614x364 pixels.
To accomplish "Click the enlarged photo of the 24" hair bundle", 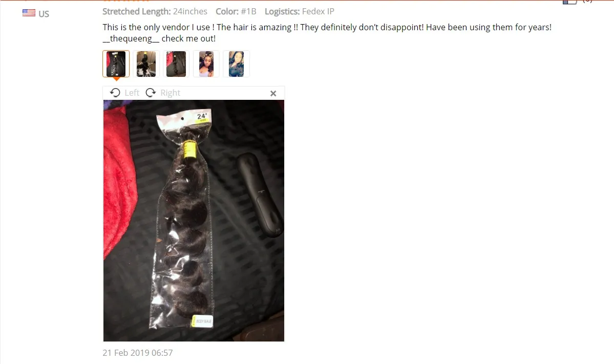I will (194, 220).
